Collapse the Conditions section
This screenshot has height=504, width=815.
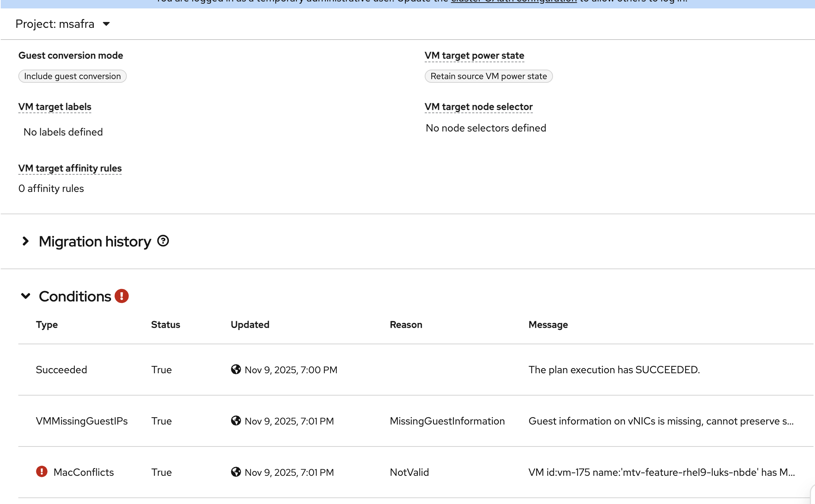pyautogui.click(x=26, y=296)
